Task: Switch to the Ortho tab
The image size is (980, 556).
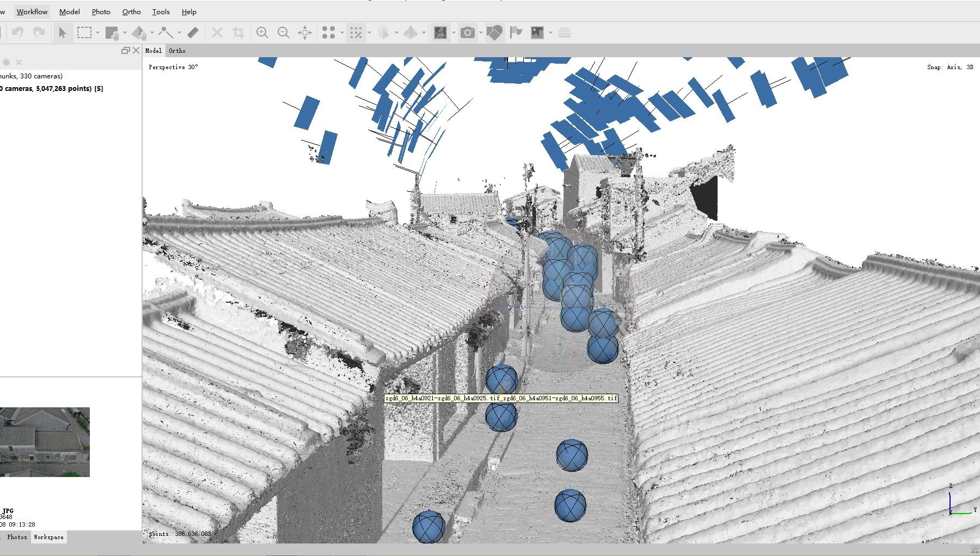Action: tap(177, 51)
